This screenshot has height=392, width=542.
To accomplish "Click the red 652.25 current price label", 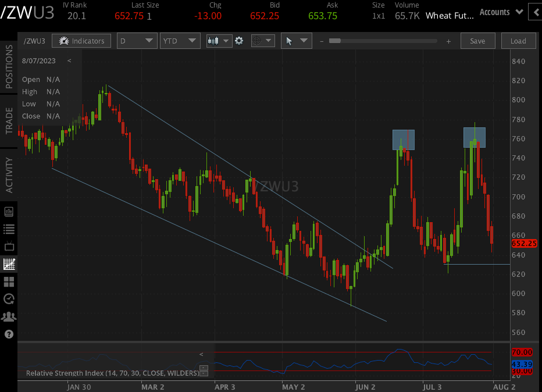I will pyautogui.click(x=524, y=243).
